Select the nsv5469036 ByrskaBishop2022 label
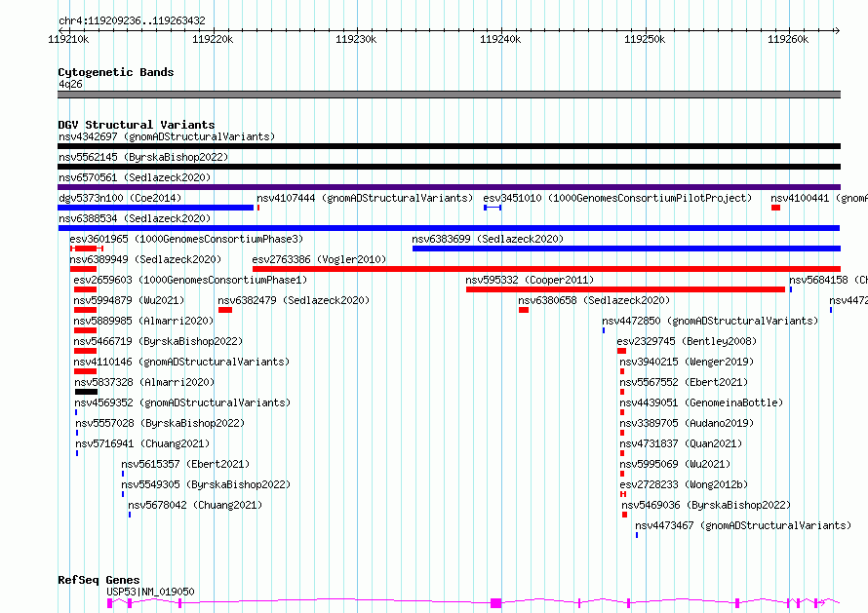This screenshot has height=613, width=868. 706,505
